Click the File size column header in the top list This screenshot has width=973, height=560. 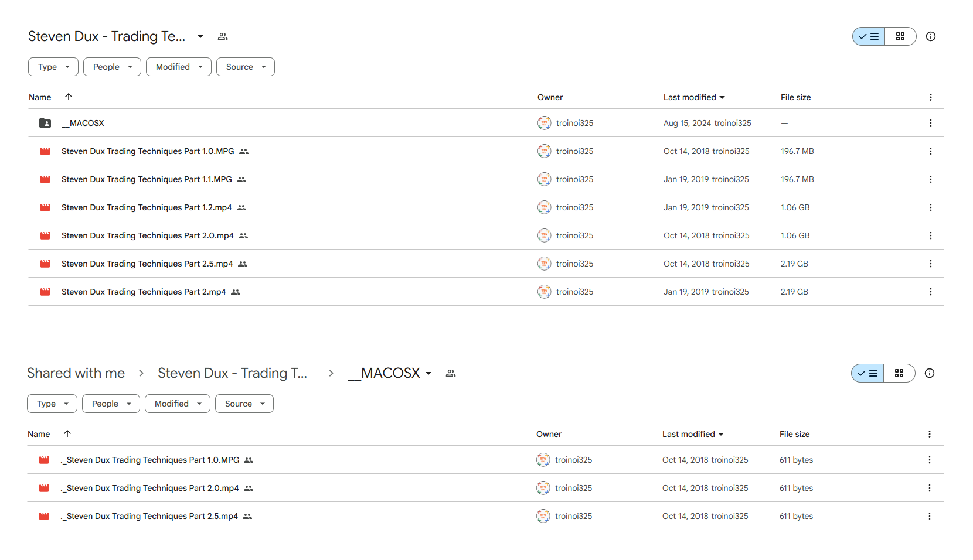pos(795,97)
